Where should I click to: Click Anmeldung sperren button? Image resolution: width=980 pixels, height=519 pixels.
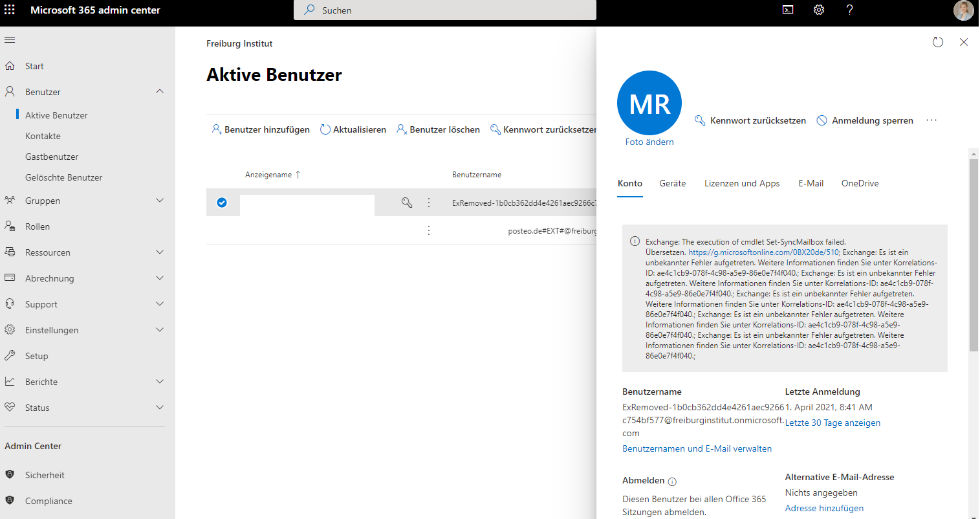coord(865,120)
